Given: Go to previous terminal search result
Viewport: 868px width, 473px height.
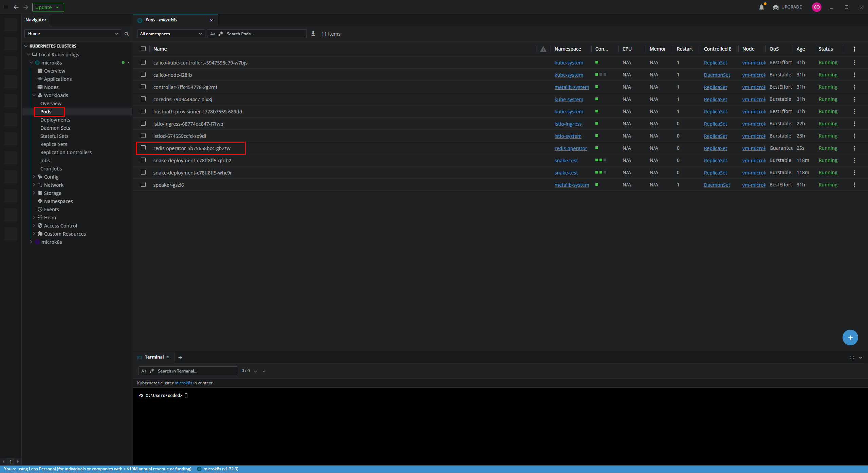Looking at the screenshot, I should tap(264, 371).
